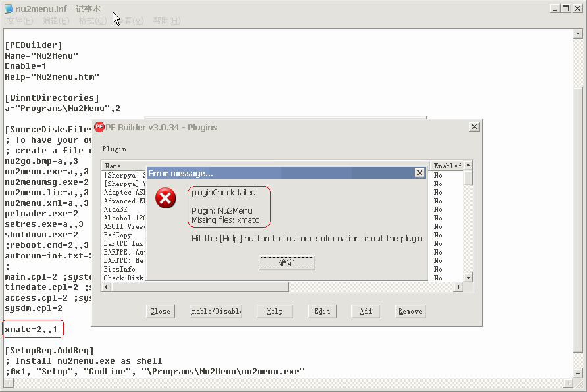Click the nu2menu.xml=a,,3 line in Notepad
Screen dimensions: 587x392
coord(47,203)
